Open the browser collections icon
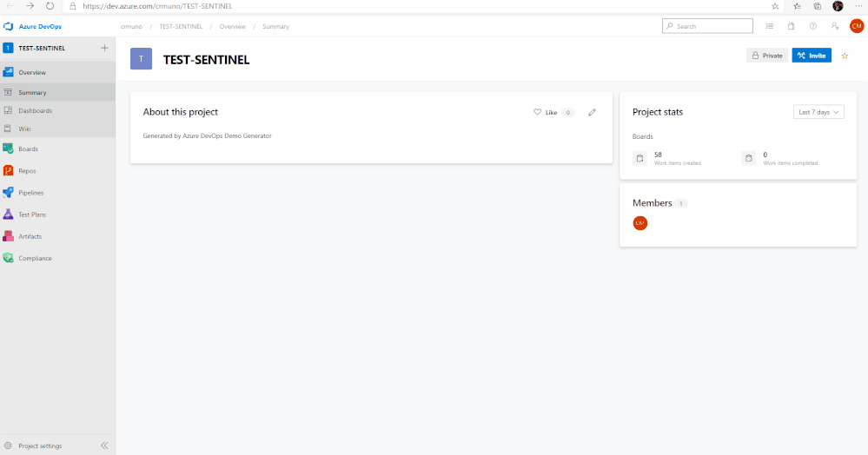The image size is (868, 455). pos(817,6)
